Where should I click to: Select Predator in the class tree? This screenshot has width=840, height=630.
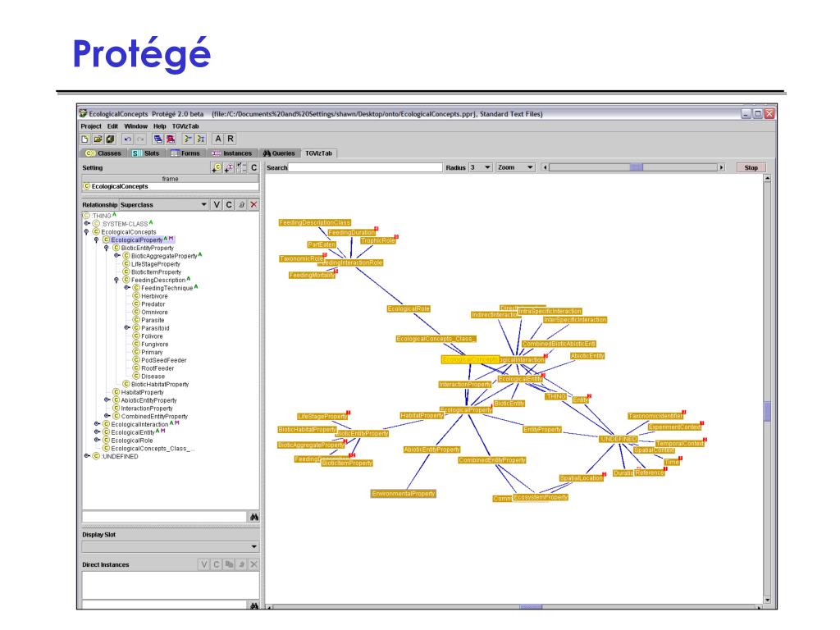(153, 304)
